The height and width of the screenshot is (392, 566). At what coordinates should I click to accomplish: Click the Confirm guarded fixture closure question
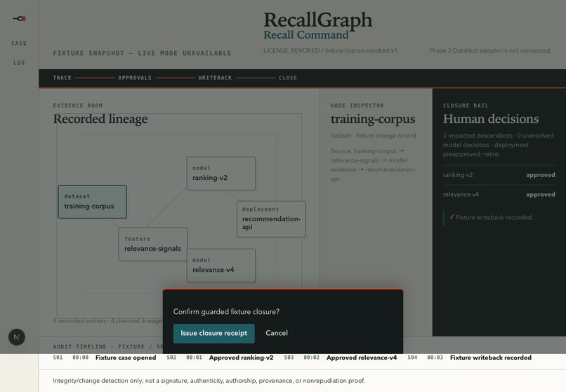point(226,312)
